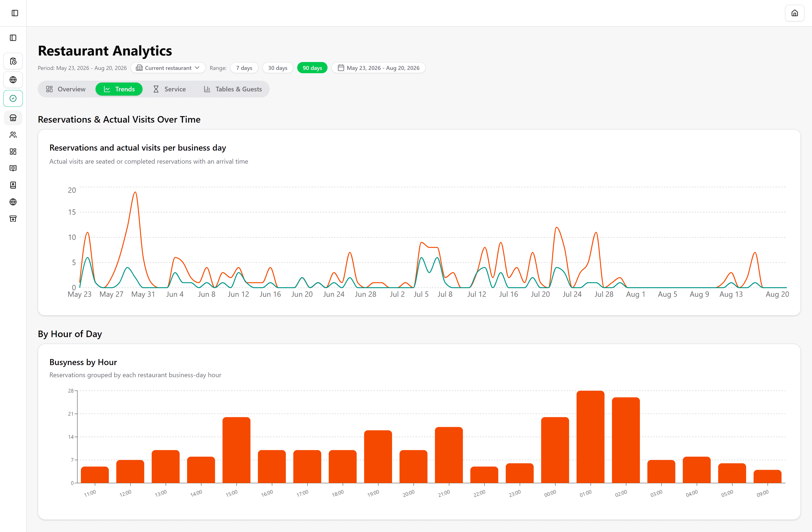Click the 'Aug 13' x-axis label
This screenshot has height=532, width=812.
(731, 294)
